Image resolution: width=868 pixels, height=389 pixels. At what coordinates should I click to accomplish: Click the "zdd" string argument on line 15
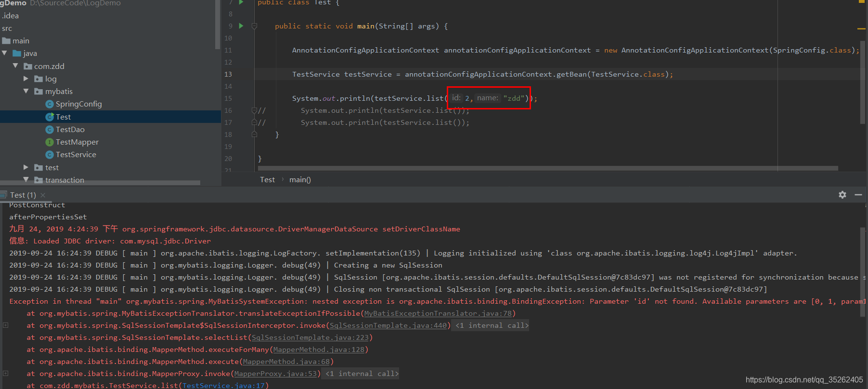(514, 98)
